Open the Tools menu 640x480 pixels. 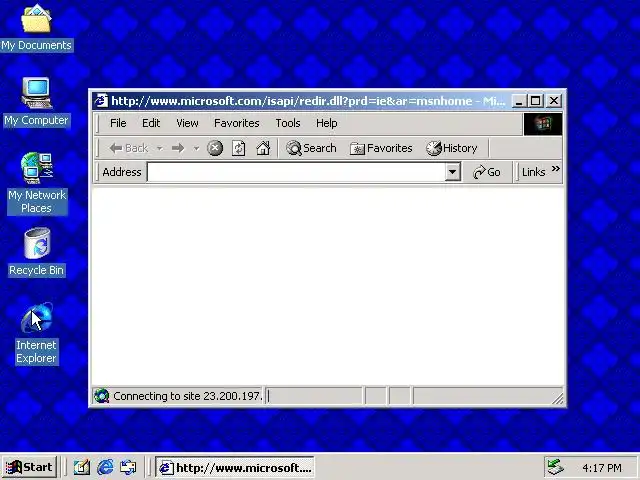click(288, 123)
